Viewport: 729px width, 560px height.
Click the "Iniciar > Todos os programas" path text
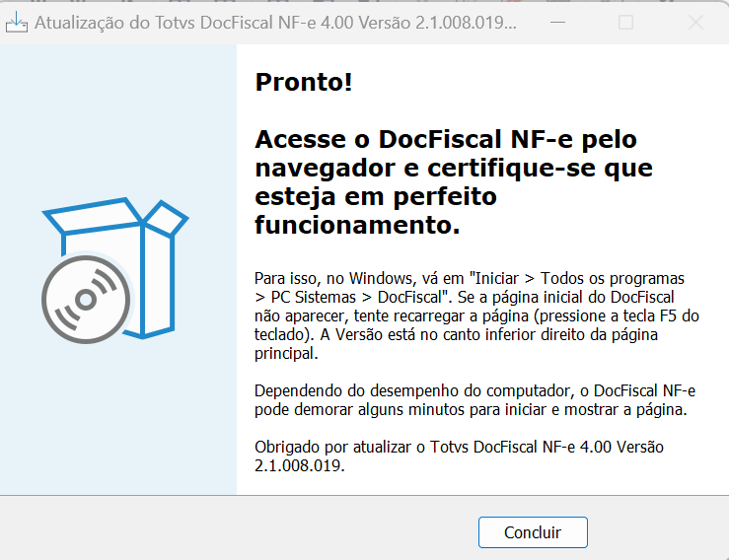(577, 278)
